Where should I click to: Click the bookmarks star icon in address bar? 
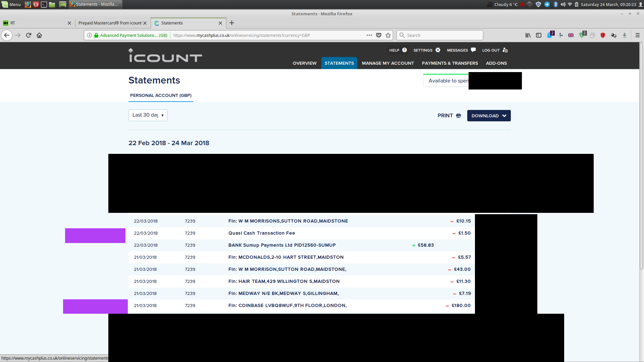pyautogui.click(x=388, y=35)
